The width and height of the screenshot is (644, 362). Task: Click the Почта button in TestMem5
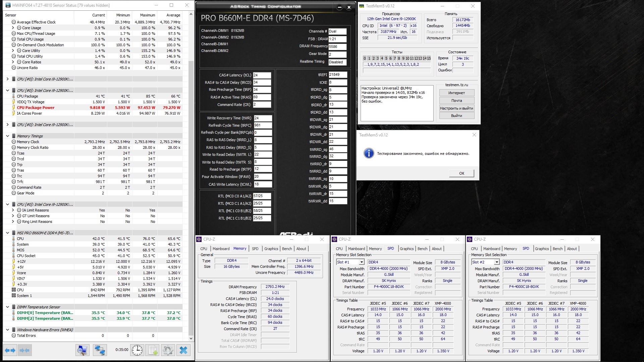457,101
